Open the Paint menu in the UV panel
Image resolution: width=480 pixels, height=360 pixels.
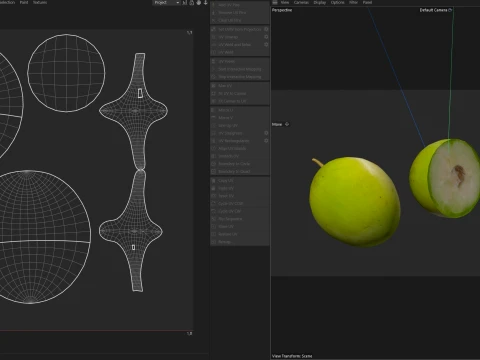pos(24,2)
